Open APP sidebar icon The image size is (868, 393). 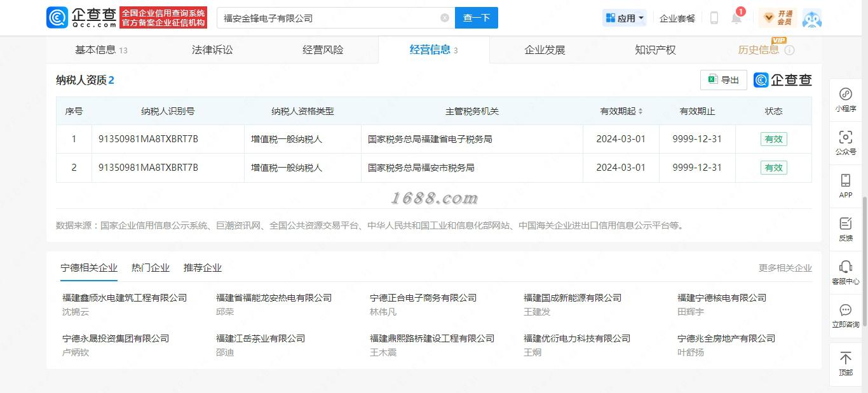[846, 187]
